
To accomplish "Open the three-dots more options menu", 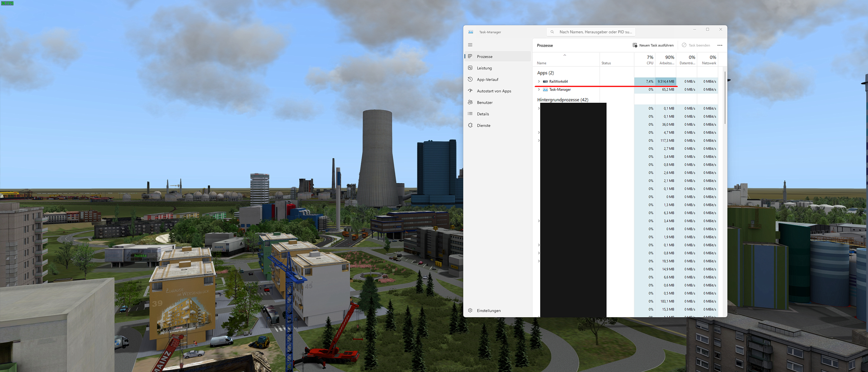I will click(x=720, y=45).
